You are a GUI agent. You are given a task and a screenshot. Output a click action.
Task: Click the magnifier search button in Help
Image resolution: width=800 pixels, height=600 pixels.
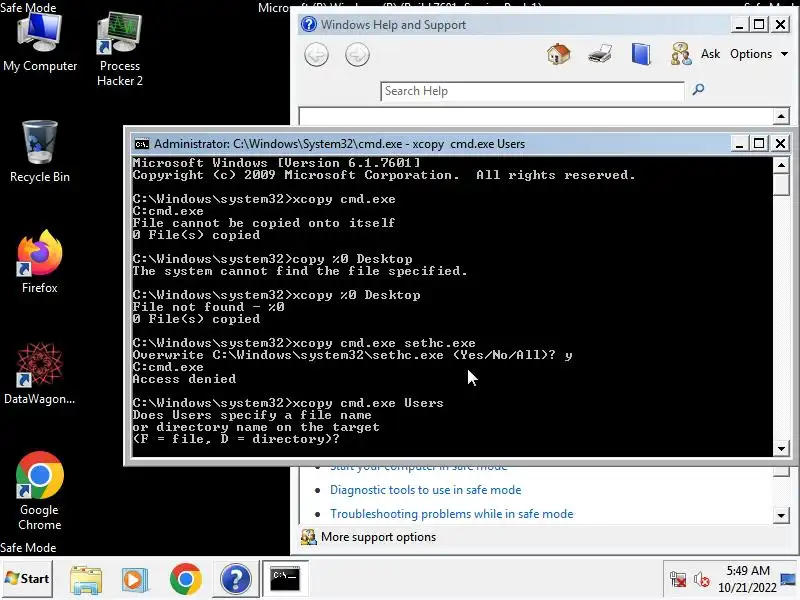pyautogui.click(x=698, y=90)
